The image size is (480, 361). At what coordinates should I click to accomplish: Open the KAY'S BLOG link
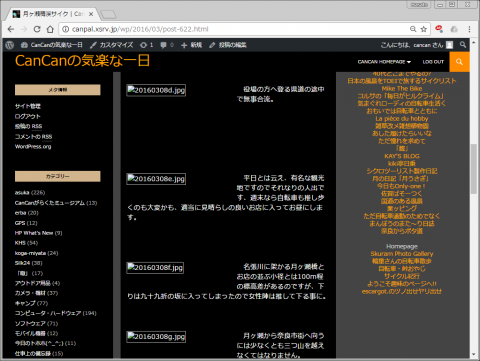(402, 156)
